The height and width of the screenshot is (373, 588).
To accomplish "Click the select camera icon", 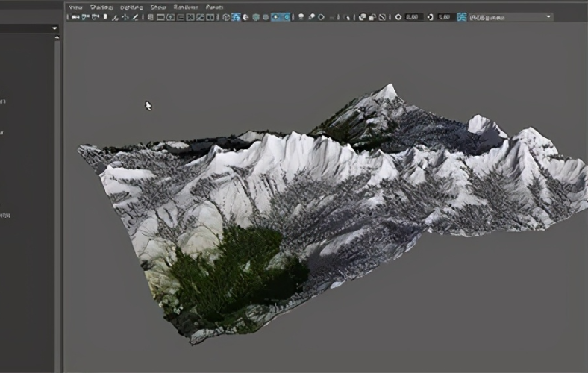I will (x=75, y=17).
